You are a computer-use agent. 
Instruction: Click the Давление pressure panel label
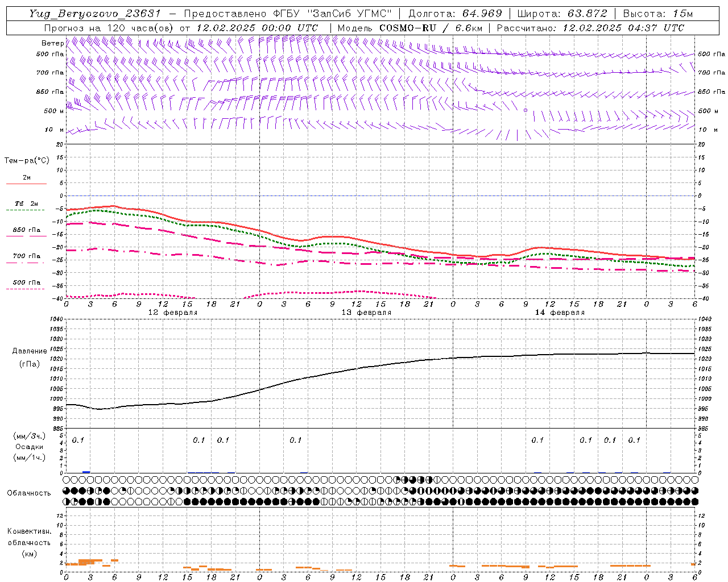pyautogui.click(x=30, y=351)
